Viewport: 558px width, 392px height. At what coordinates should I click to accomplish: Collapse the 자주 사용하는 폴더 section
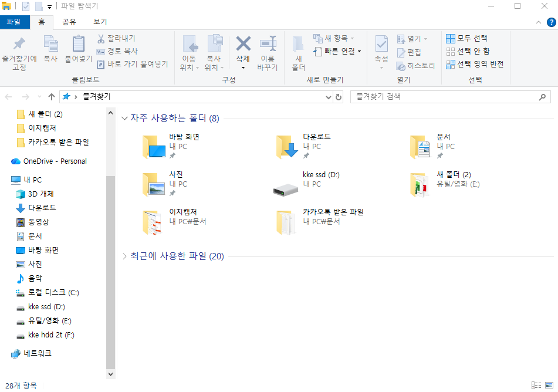[124, 119]
